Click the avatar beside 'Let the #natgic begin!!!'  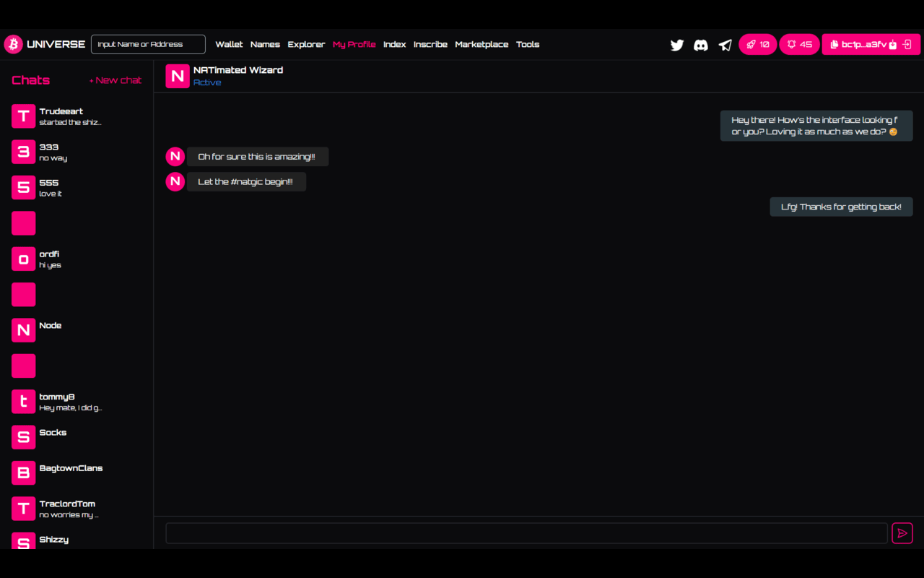175,181
